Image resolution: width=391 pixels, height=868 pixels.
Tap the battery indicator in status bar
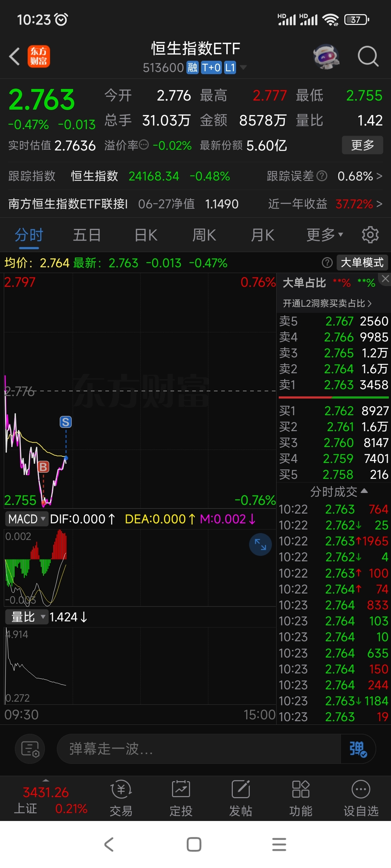[x=357, y=20]
